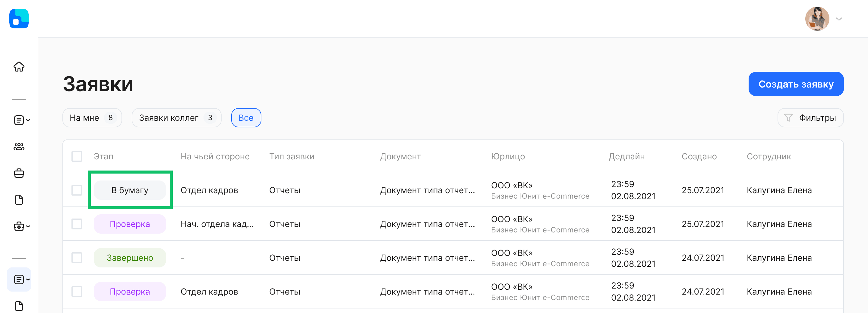The width and height of the screenshot is (868, 313).
Task: Check the Завершено row checkbox
Action: tap(77, 258)
